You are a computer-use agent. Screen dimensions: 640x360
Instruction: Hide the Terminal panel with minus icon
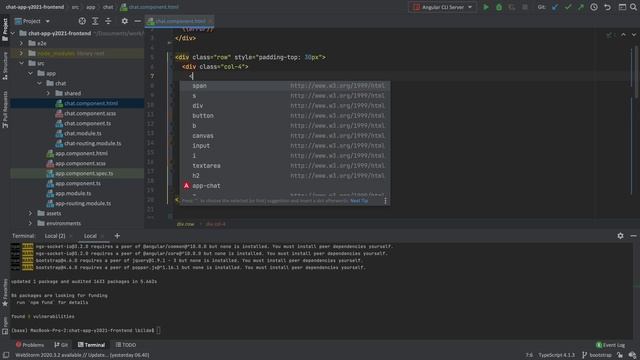(633, 236)
